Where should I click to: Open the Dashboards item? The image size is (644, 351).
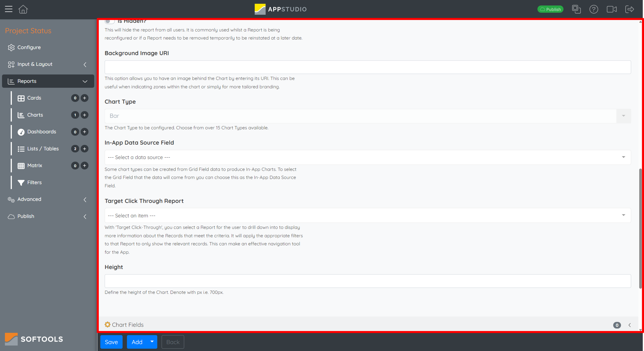[42, 131]
